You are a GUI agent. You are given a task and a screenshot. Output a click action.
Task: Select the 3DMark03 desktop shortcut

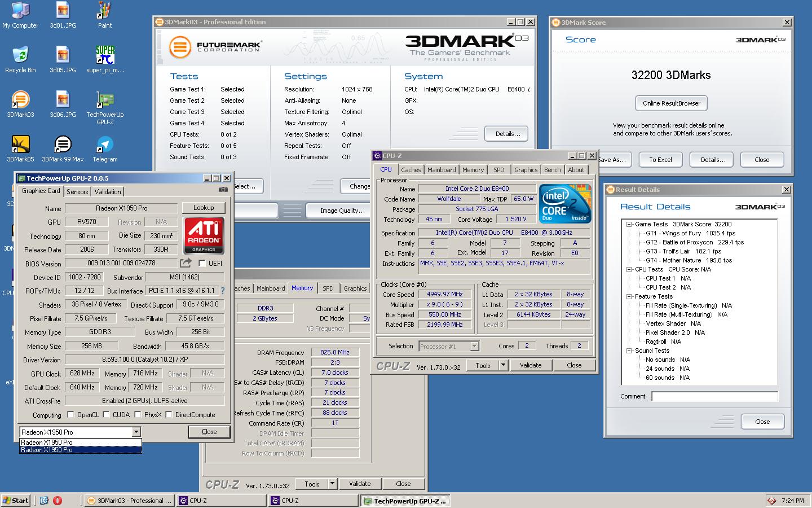point(20,104)
